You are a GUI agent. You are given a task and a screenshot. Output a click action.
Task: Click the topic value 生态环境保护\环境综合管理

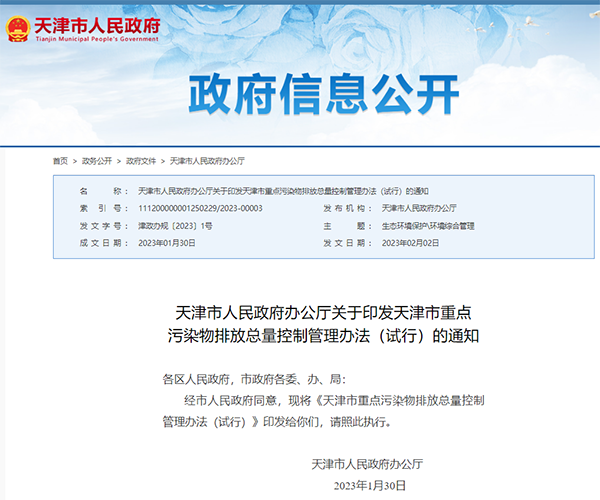tap(428, 226)
